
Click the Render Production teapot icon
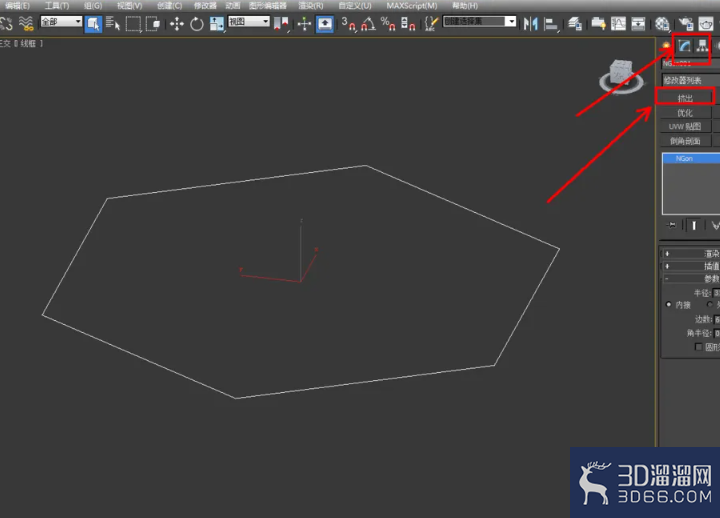[706, 24]
